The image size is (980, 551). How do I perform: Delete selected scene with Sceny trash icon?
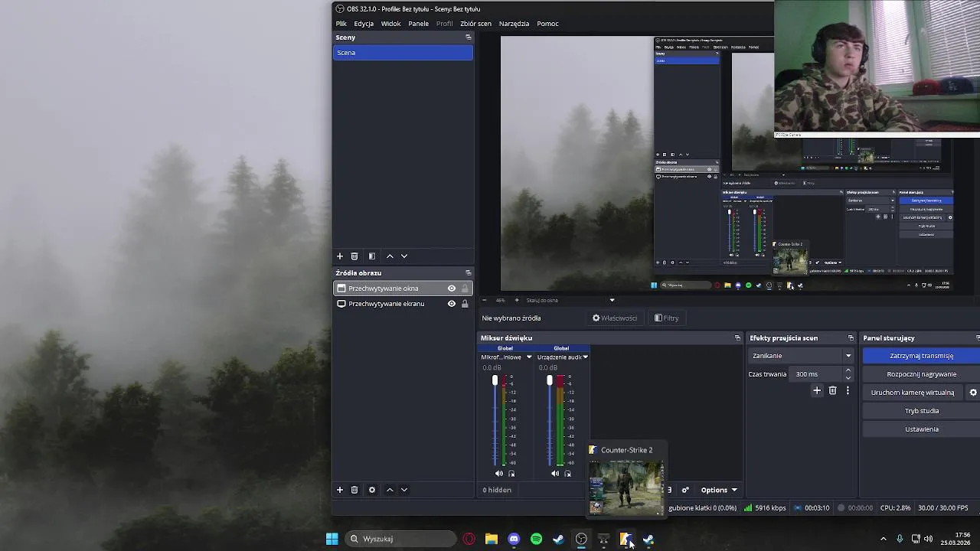[x=354, y=256]
